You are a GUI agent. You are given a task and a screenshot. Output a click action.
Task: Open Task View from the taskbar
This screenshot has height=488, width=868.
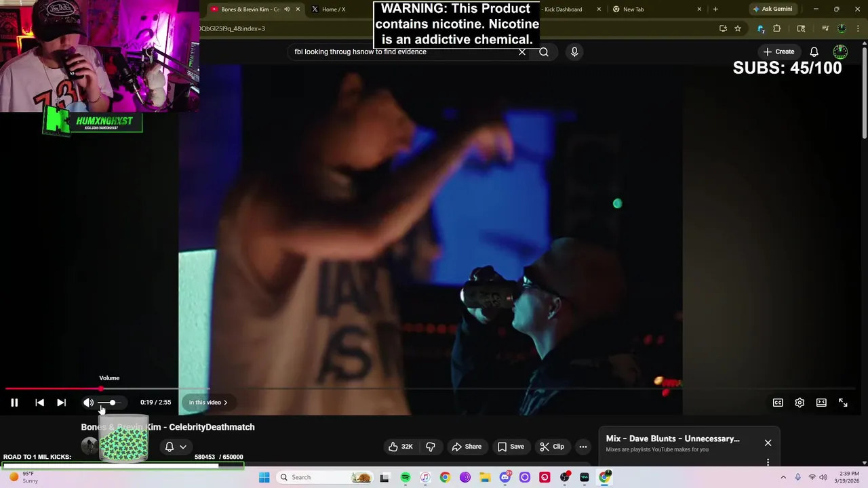[384, 477]
